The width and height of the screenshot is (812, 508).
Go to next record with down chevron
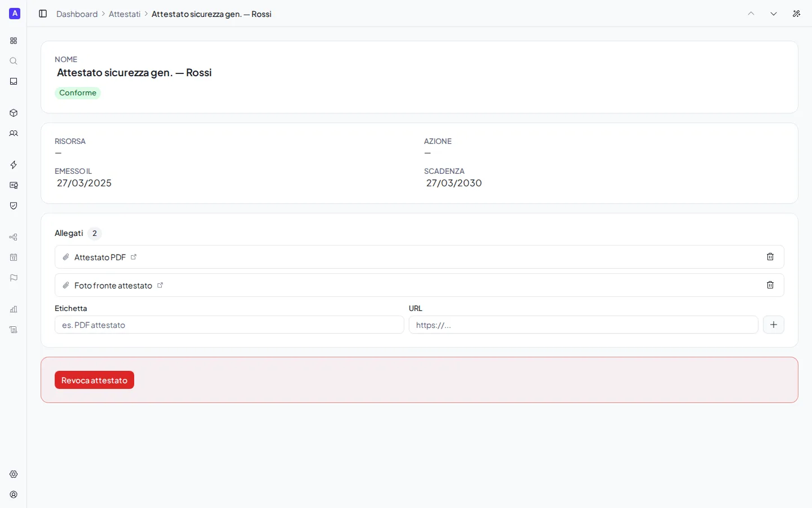tap(774, 14)
